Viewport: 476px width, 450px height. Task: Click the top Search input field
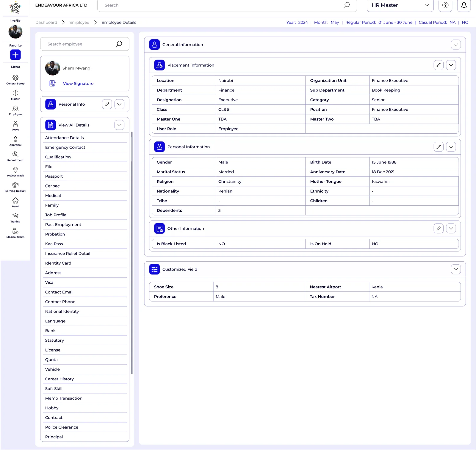(x=227, y=5)
